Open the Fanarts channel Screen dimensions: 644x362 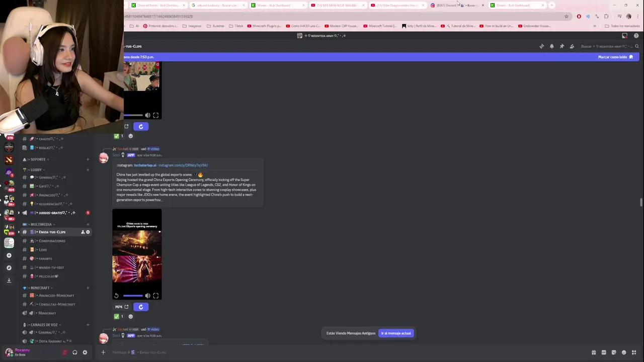45,258
